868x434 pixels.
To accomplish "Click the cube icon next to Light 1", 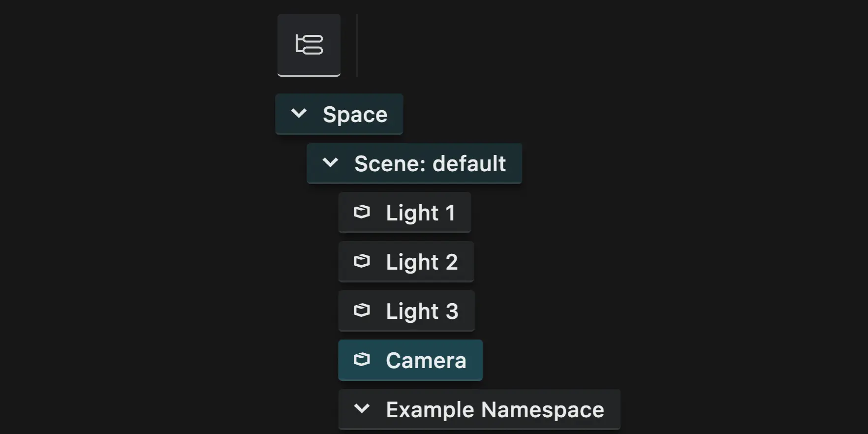I will 363,212.
